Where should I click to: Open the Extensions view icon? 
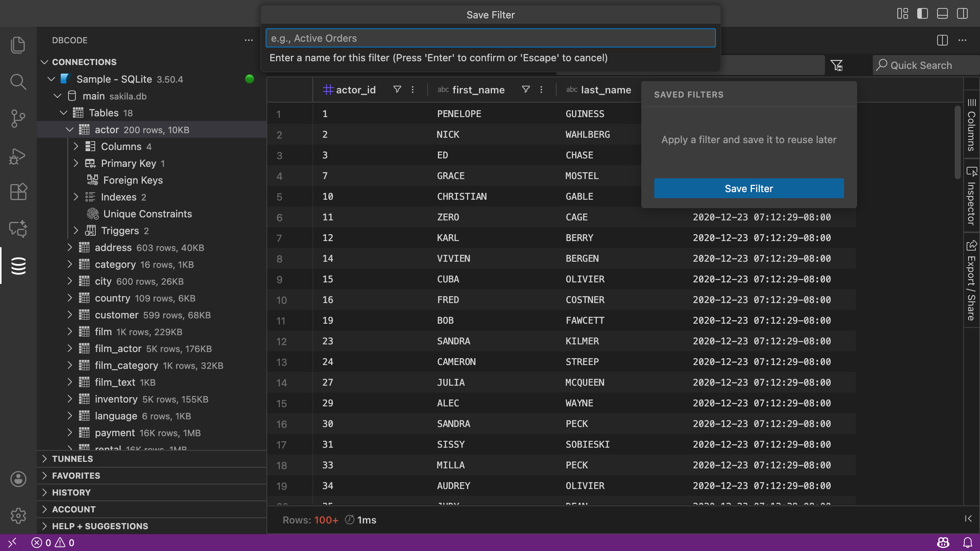pyautogui.click(x=18, y=191)
